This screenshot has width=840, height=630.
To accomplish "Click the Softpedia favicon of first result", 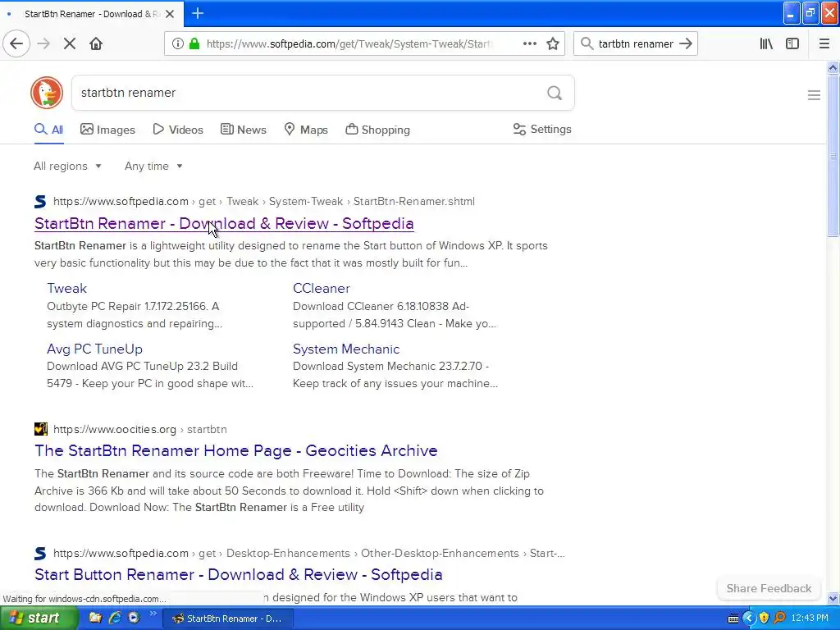I will [x=40, y=202].
